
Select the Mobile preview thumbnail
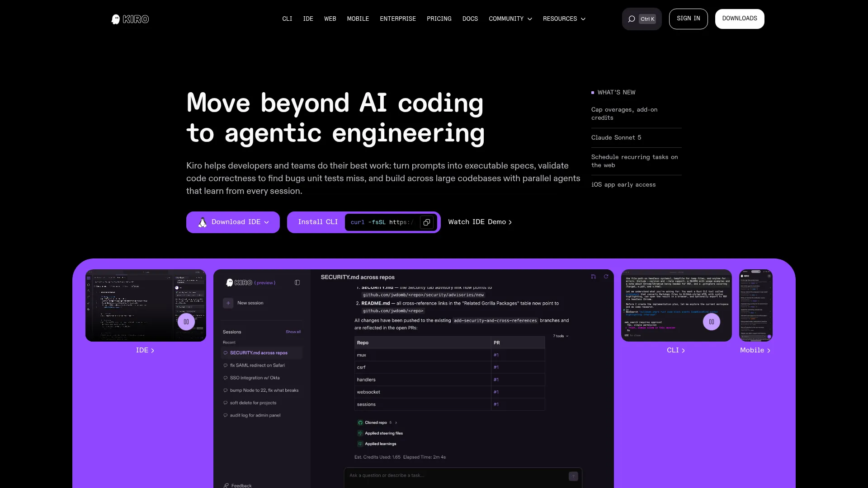tap(756, 305)
